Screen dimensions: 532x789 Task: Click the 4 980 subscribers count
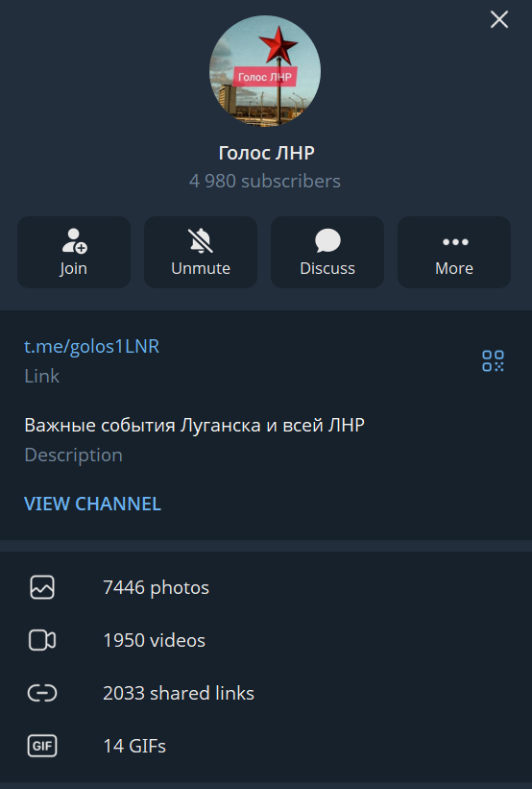265,181
